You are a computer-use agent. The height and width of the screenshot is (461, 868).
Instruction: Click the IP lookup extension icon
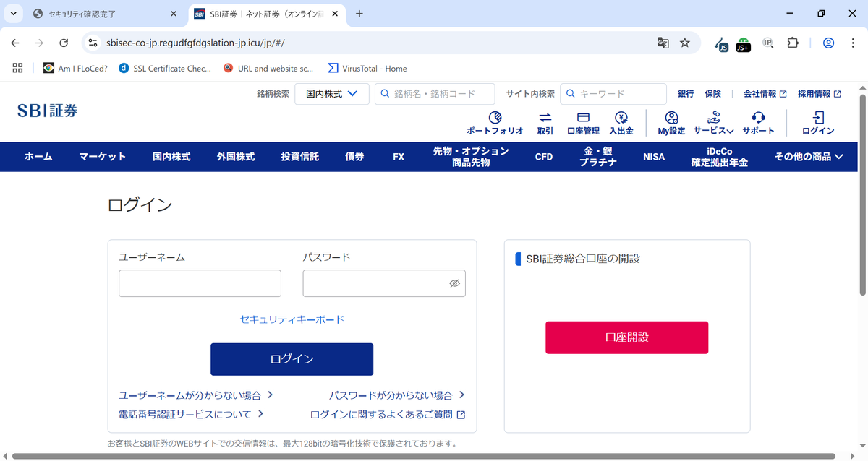pyautogui.click(x=768, y=43)
